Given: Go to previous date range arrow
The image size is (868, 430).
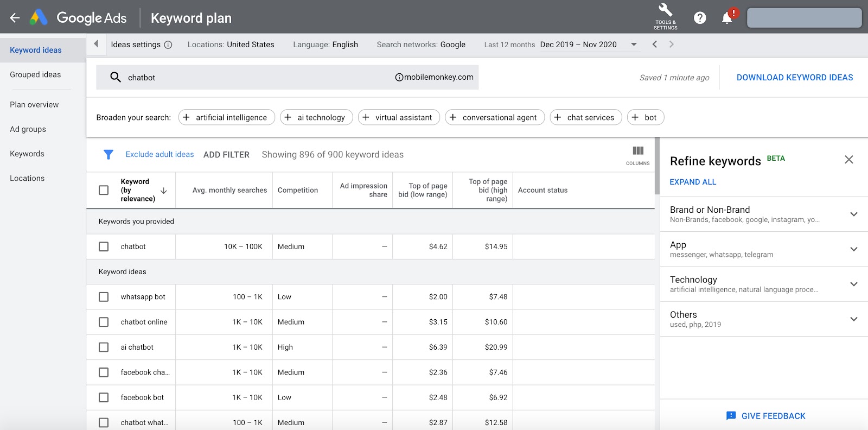Looking at the screenshot, I should (x=655, y=45).
